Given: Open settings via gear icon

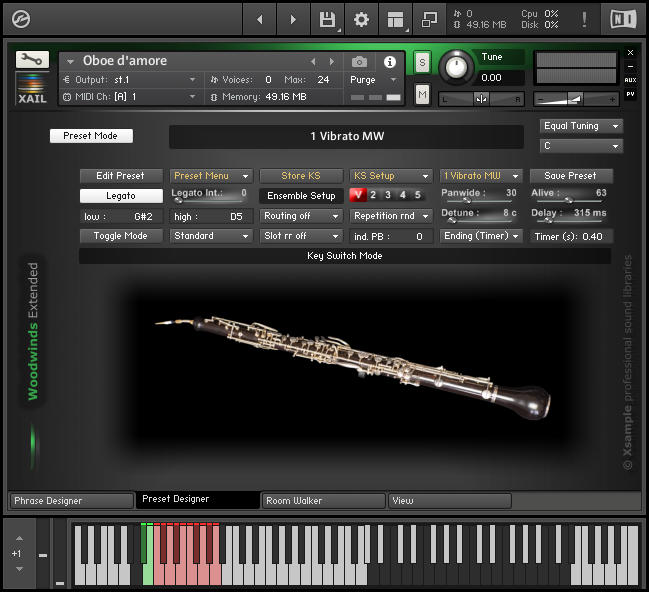Looking at the screenshot, I should click(361, 19).
